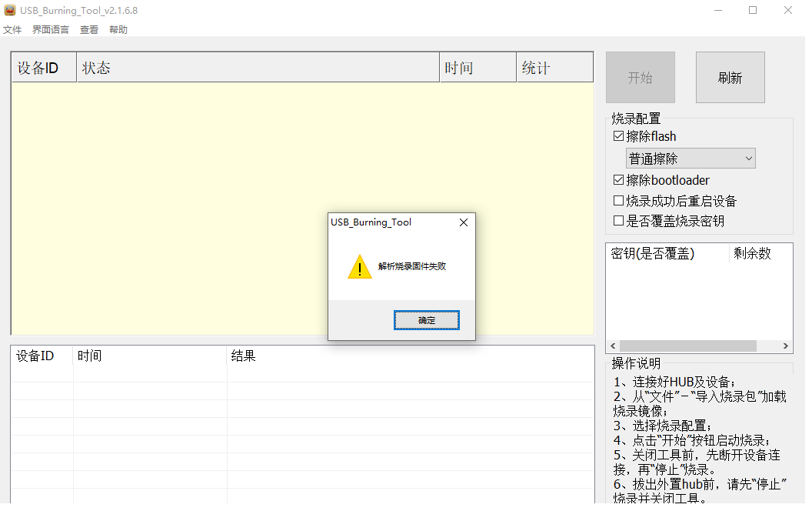Screen dimensions: 812x511
Task: Click the 密钥(是否覆盖) column header
Action: [667, 253]
